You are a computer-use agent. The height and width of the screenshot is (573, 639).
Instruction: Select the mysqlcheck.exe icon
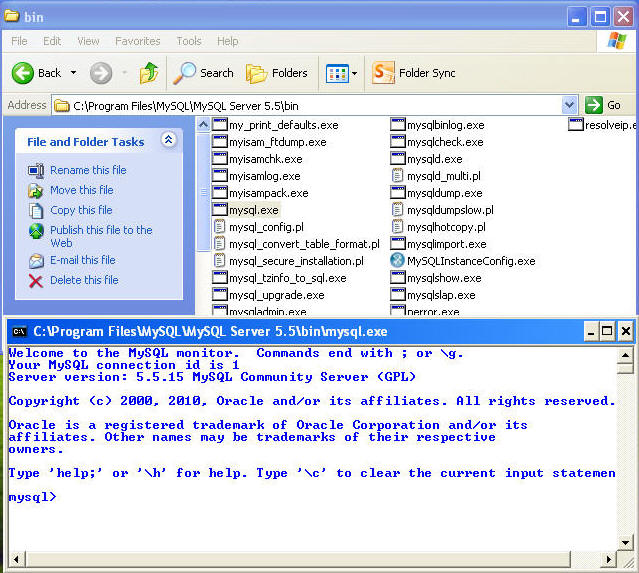click(398, 141)
